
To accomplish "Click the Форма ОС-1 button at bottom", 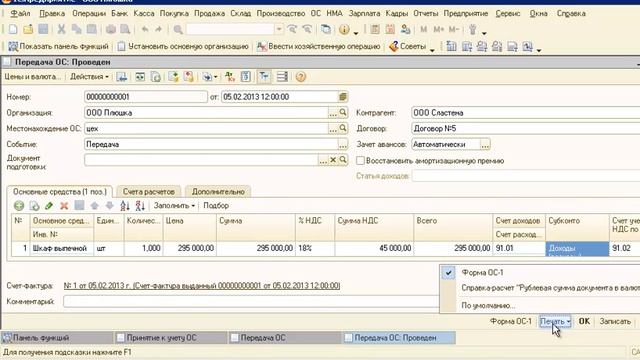I will coord(511,322).
